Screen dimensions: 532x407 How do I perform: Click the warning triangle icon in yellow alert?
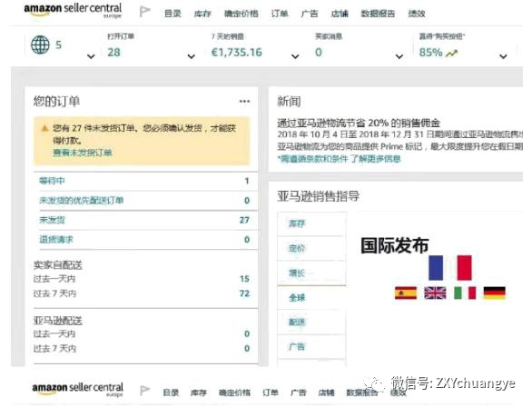(44, 128)
